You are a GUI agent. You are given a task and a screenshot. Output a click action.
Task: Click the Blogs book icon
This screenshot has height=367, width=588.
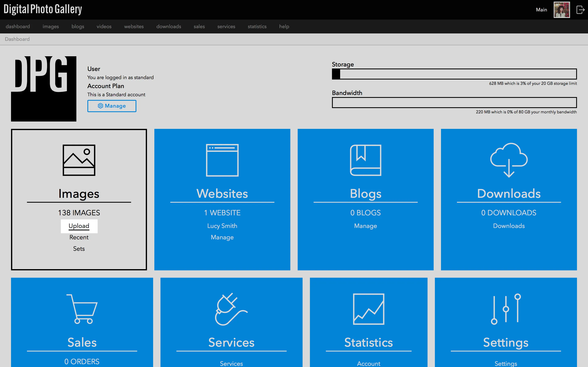pyautogui.click(x=365, y=160)
